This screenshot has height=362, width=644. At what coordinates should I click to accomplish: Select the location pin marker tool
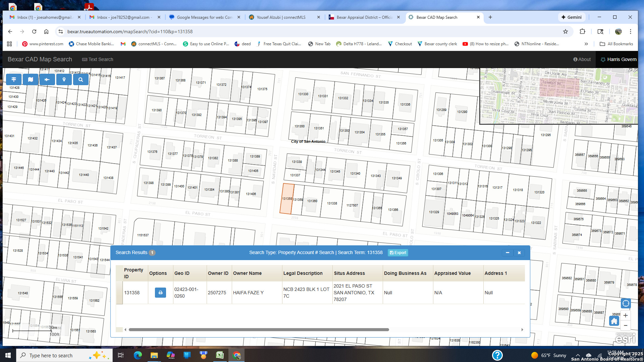point(64,79)
